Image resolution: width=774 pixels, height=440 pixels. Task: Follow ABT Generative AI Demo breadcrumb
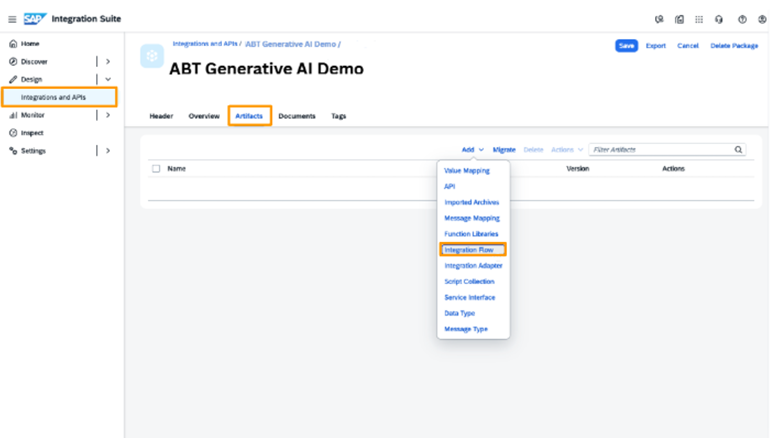(x=291, y=44)
